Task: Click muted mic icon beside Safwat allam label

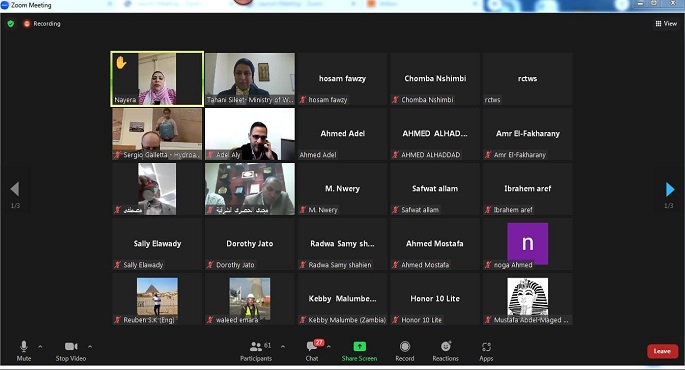Action: tap(395, 210)
